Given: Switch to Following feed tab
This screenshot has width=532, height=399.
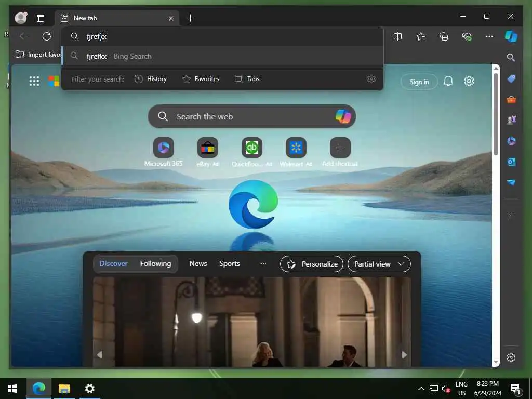Looking at the screenshot, I should click(x=155, y=263).
